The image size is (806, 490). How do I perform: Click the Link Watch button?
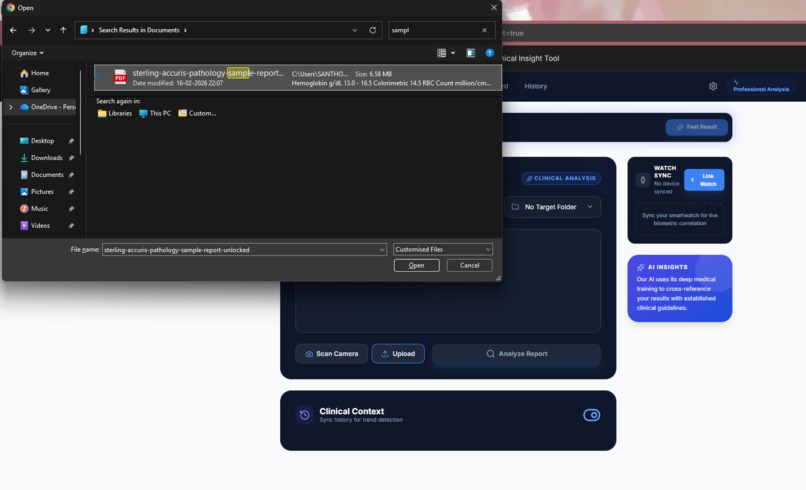[x=704, y=180]
